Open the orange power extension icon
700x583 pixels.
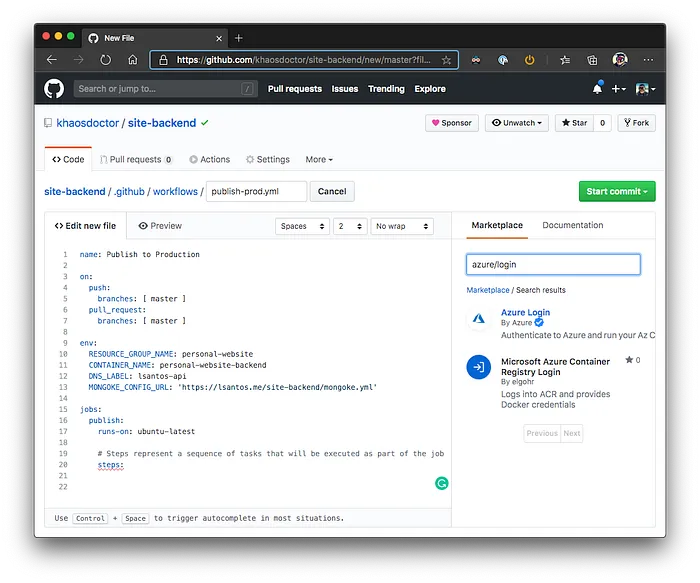[529, 60]
